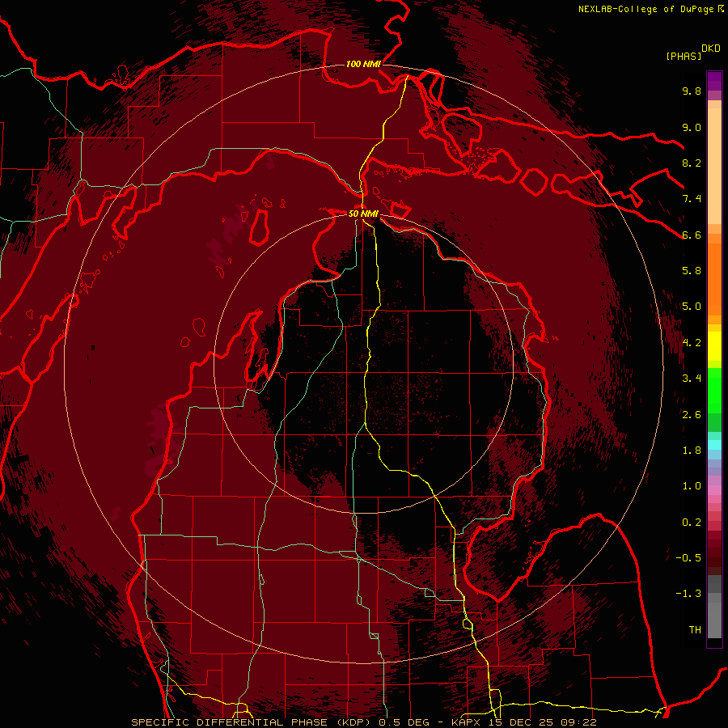Viewport: 728px width, 728px height.
Task: Pick the pink swatch on the color scale
Action: coord(714,490)
